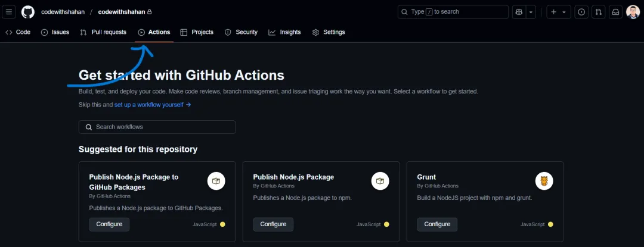This screenshot has height=247, width=644.
Task: Click the Grunt tiger logo icon
Action: 544,181
